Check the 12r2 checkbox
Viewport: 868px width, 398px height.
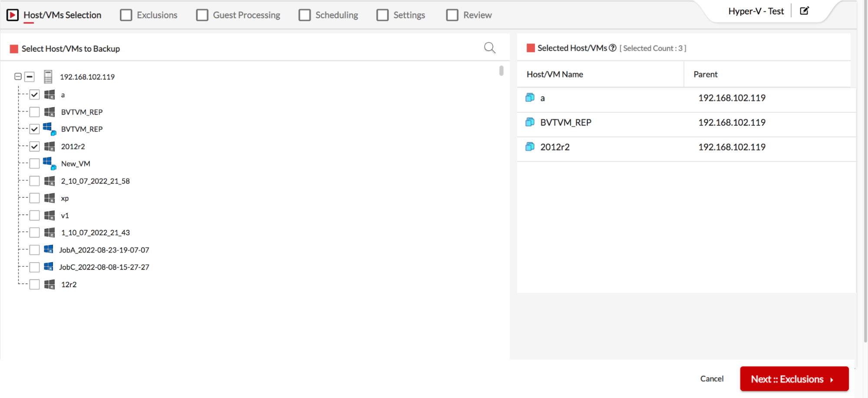[x=34, y=284]
